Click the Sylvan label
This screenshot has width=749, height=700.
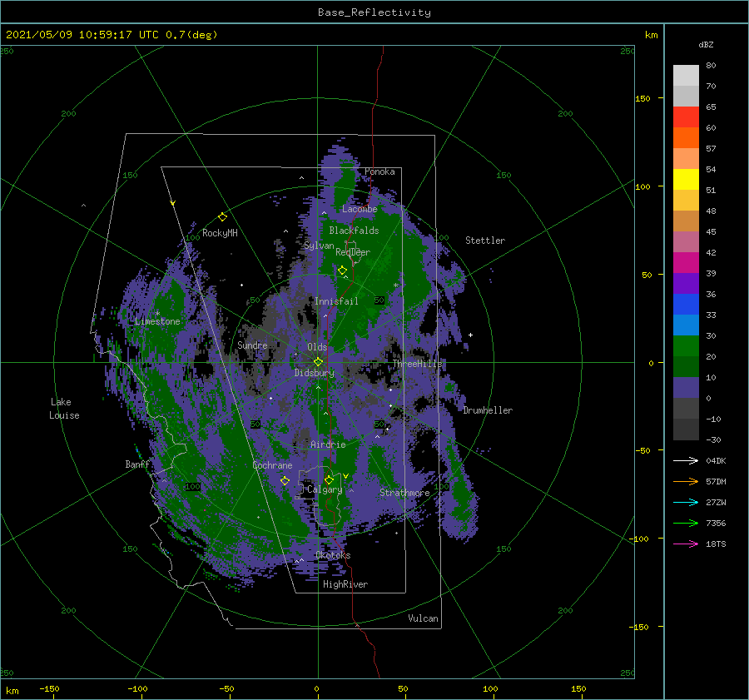tap(319, 246)
